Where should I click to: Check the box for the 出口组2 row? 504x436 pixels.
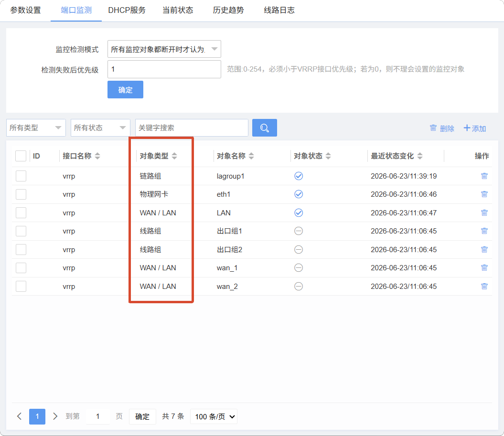(21, 250)
